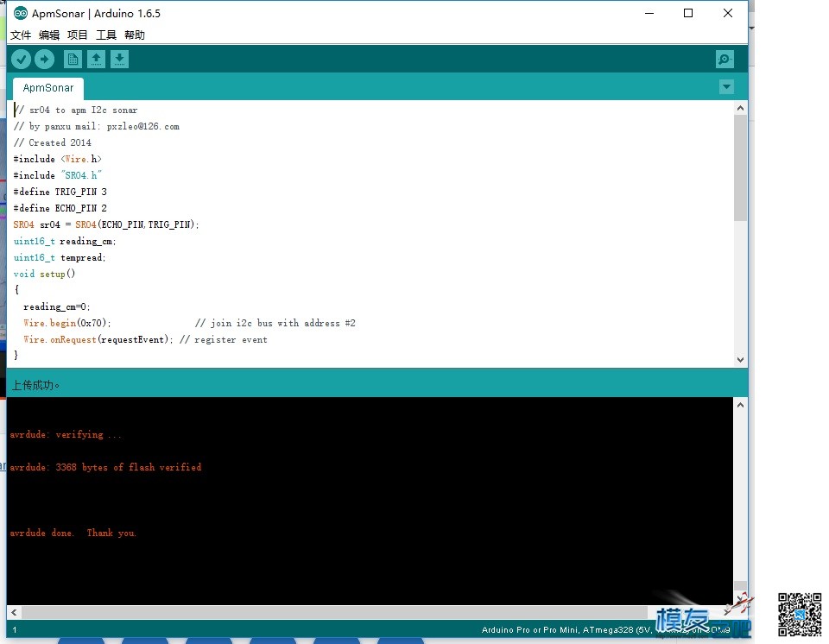Viewport: 829px width, 644px height.
Task: Save the sketch with the down-arrow icon
Action: [x=119, y=60]
